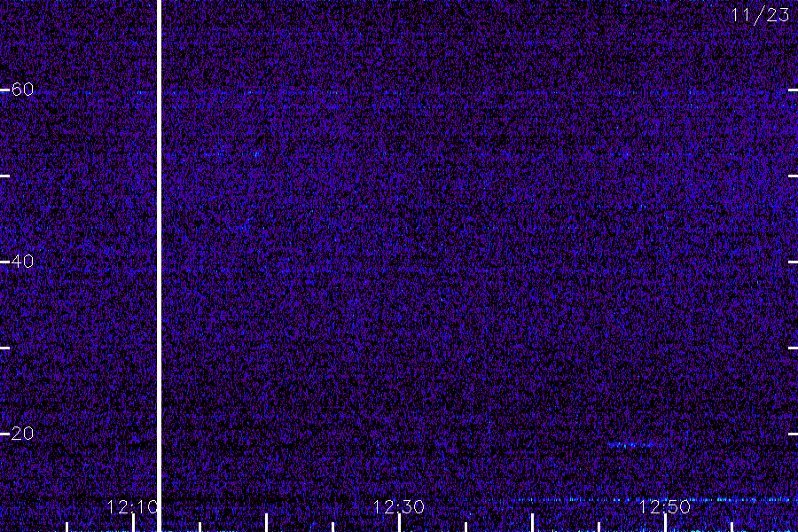Click the 40 frequency axis label
798x532 pixels.
point(22,262)
